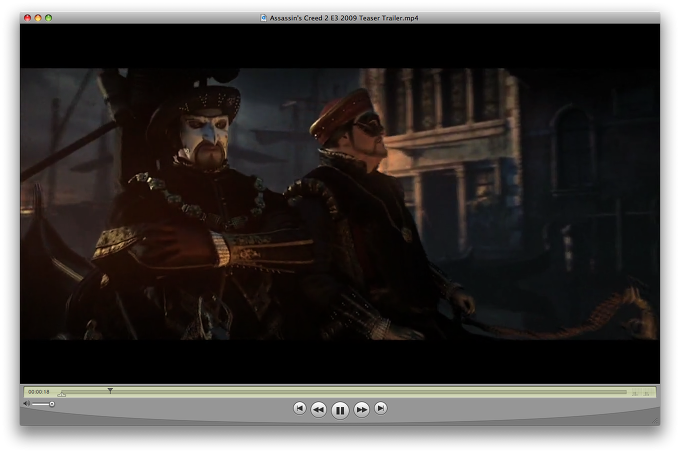This screenshot has width=680, height=453.
Task: Click the window resize grip corner
Action: 655,420
